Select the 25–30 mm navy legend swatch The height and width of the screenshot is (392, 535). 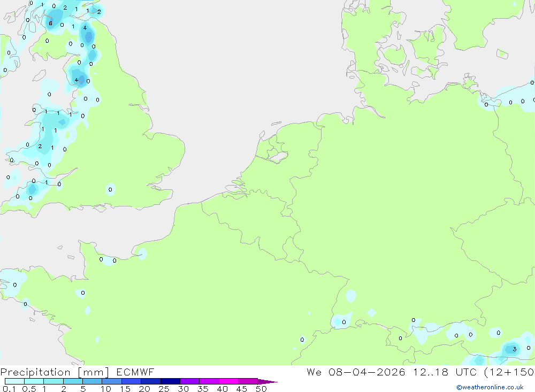pyautogui.click(x=170, y=381)
